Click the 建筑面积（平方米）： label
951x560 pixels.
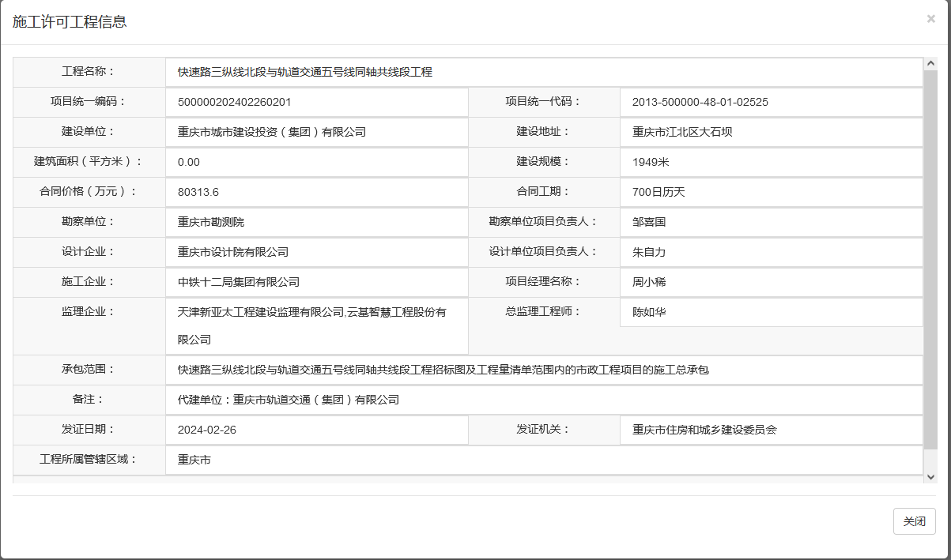click(x=89, y=161)
